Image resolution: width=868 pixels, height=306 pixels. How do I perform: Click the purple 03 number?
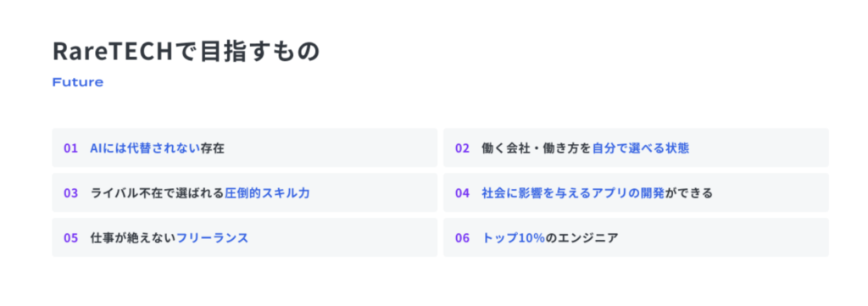[71, 193]
